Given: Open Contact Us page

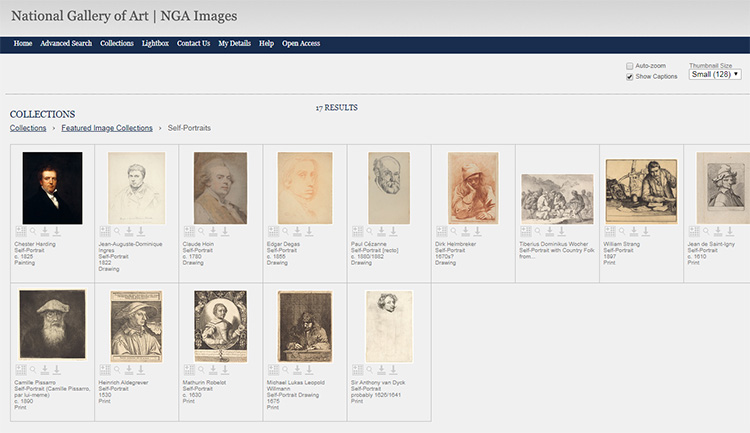Looking at the screenshot, I should point(194,44).
